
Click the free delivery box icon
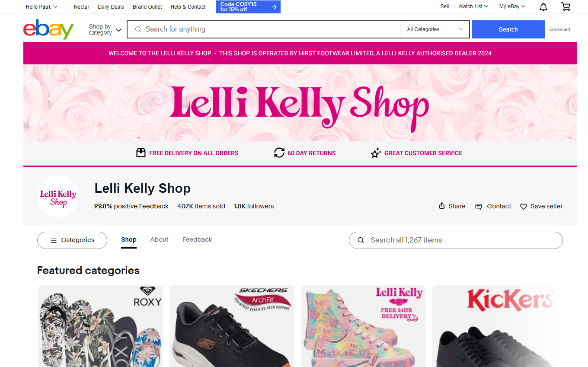pos(141,153)
